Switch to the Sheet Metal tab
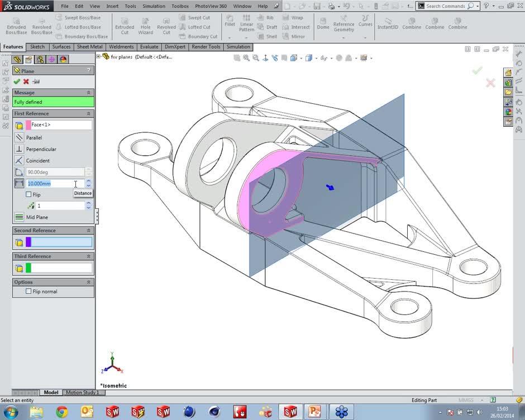The height and width of the screenshot is (420, 525). click(89, 47)
